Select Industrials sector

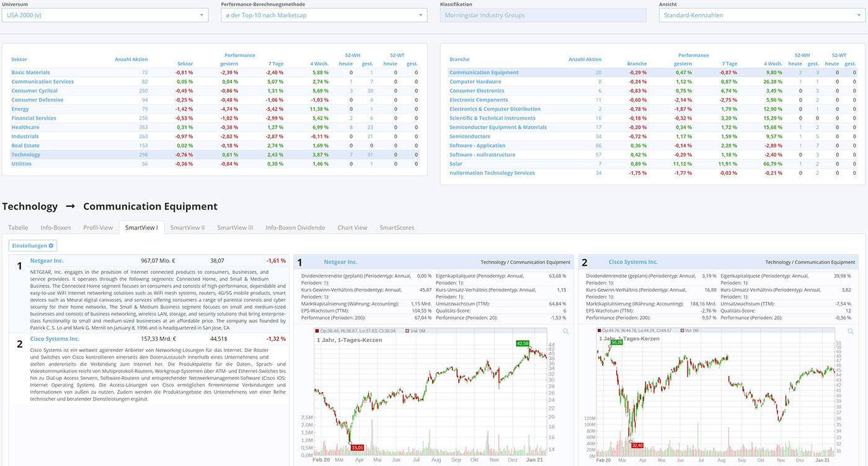click(25, 136)
